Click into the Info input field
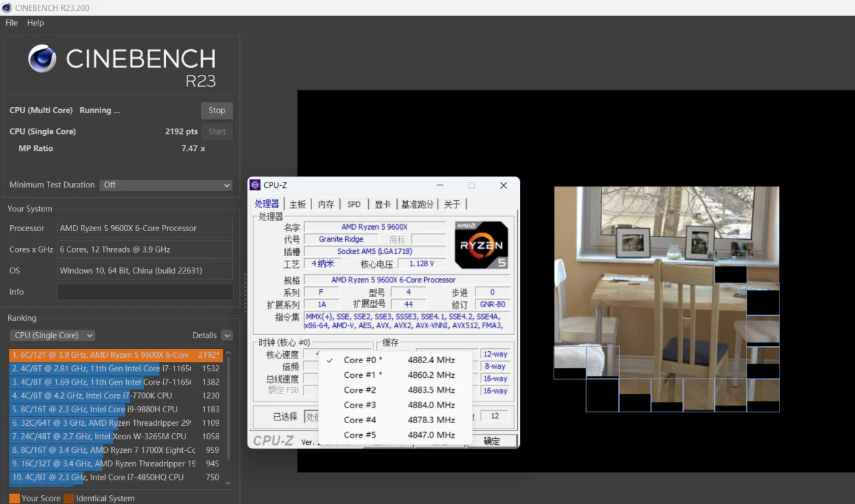Image resolution: width=855 pixels, height=504 pixels. 145,292
